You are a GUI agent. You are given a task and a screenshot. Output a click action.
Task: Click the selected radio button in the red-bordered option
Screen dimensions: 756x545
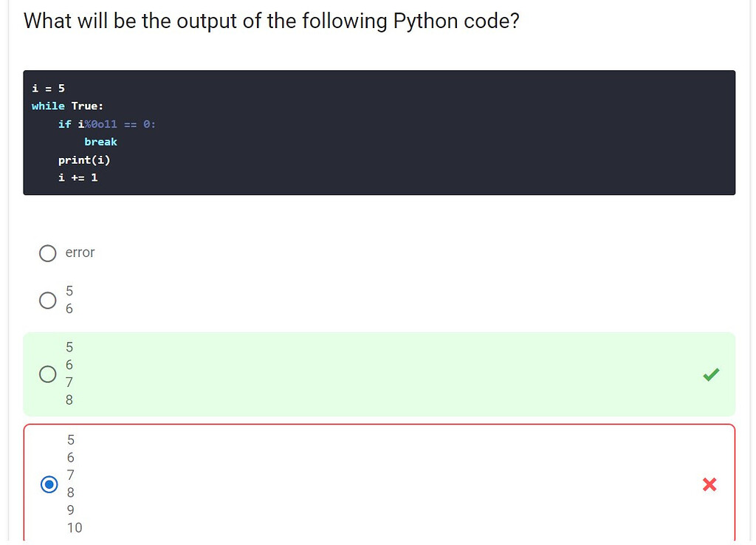point(49,484)
